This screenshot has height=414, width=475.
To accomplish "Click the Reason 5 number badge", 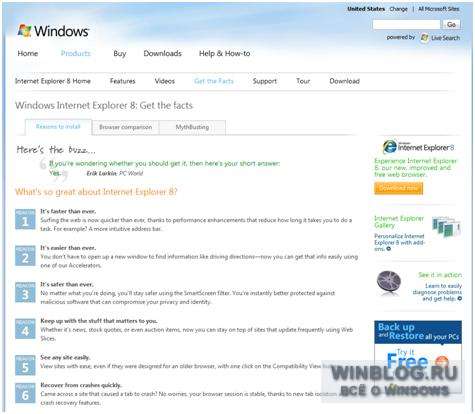I will coord(25,365).
